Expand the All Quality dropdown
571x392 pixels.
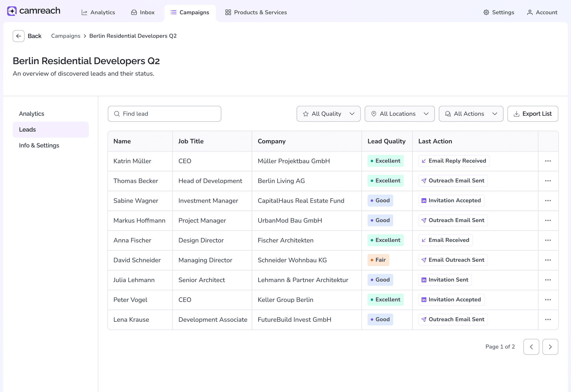(x=328, y=114)
